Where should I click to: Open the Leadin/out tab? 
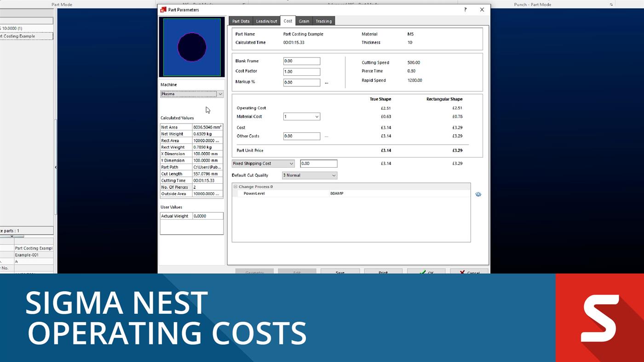(x=267, y=21)
